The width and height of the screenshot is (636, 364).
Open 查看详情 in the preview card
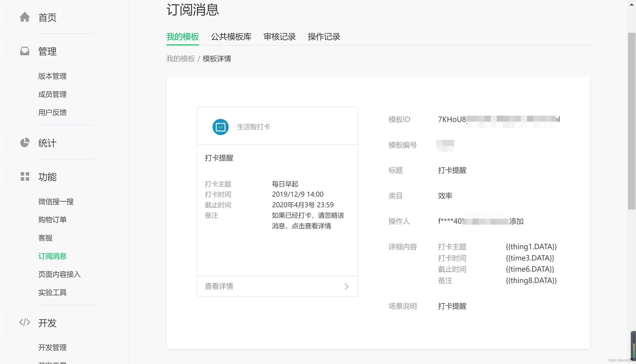(x=277, y=286)
